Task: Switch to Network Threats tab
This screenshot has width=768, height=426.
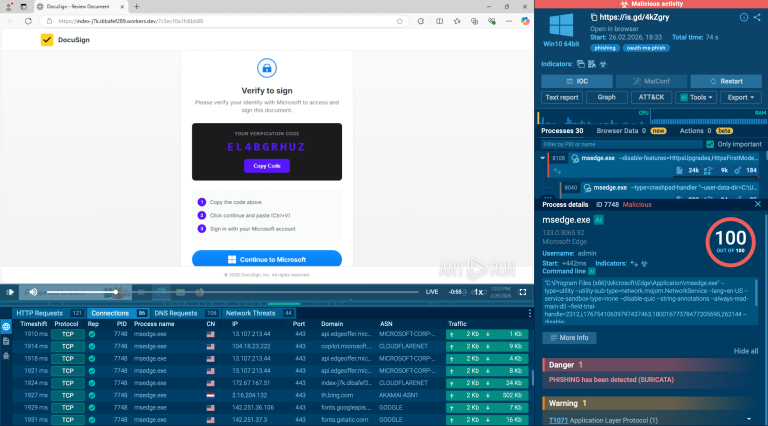Action: [259, 313]
